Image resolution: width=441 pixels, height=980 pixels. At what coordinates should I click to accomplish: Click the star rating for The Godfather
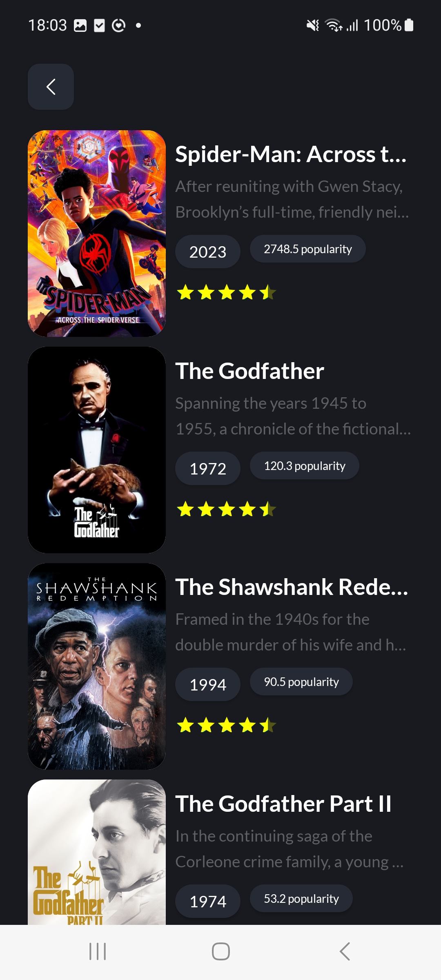click(x=227, y=509)
